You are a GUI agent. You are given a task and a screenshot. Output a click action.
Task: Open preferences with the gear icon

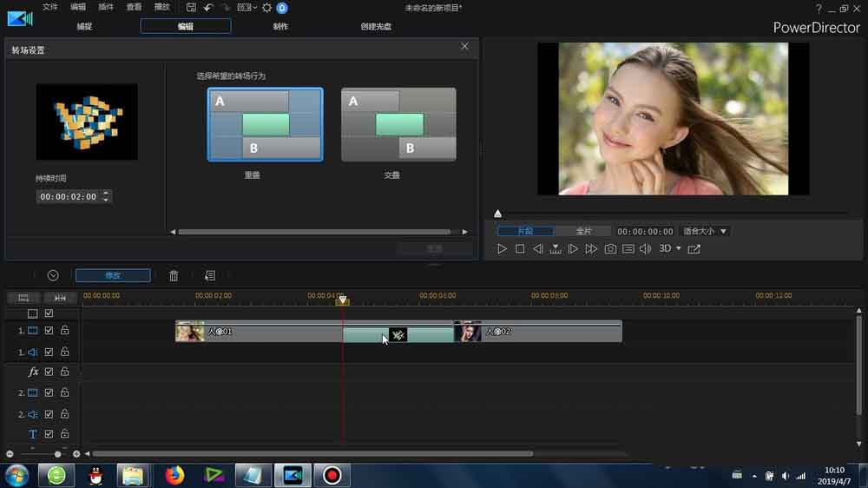[x=266, y=8]
